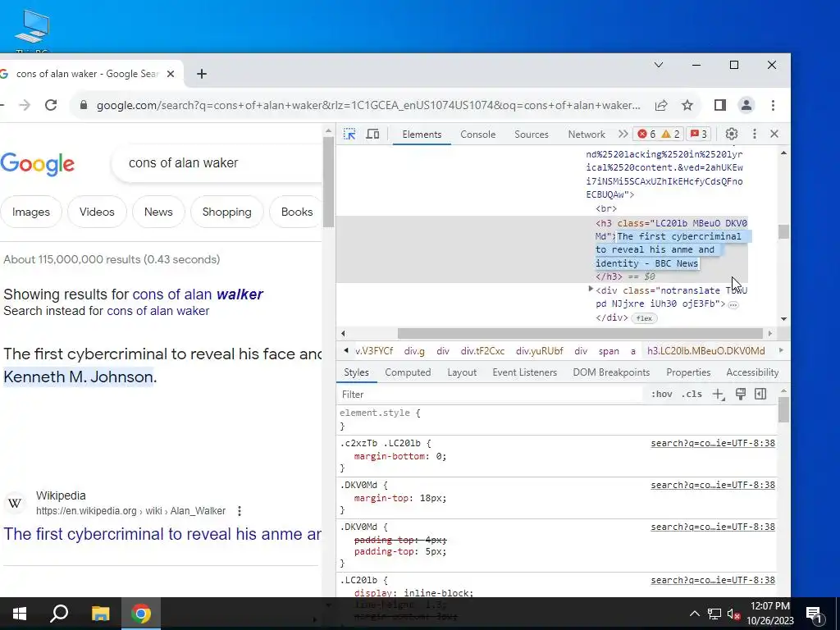Viewport: 840px width, 630px height.
Task: Select h3.LC20lb.MBeuO.DKV0Md breadcrumb
Action: pos(705,351)
